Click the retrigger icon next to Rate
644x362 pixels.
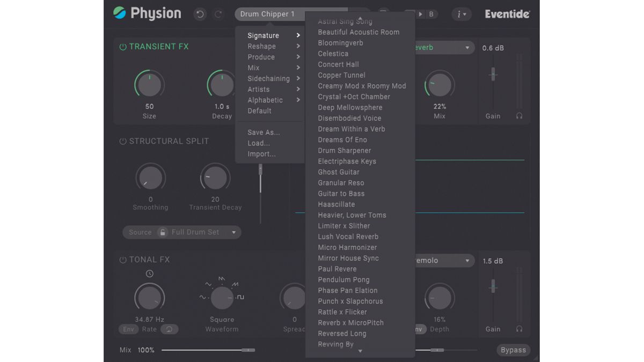click(x=170, y=329)
